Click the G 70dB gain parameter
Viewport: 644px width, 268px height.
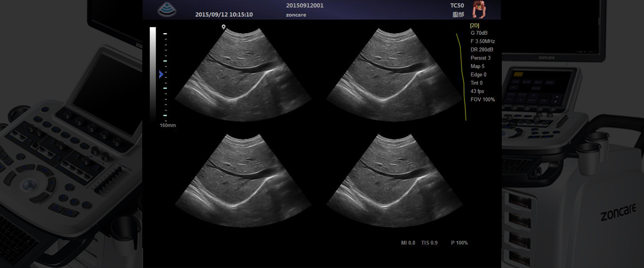point(479,33)
